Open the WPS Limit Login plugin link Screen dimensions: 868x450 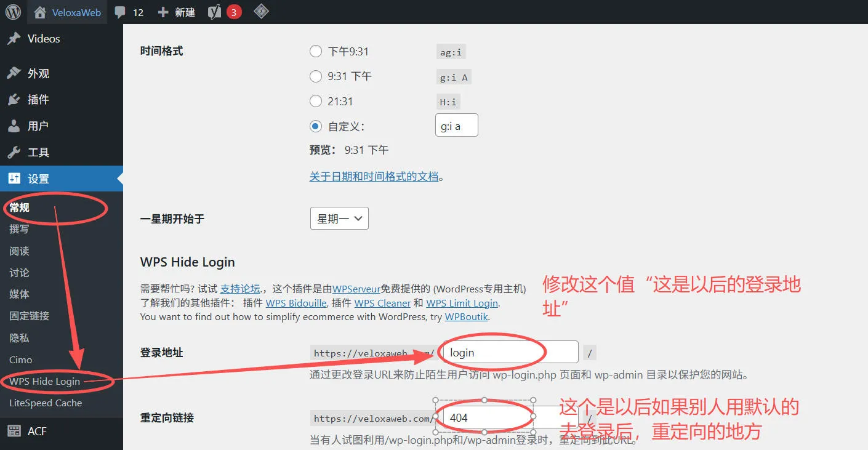462,303
